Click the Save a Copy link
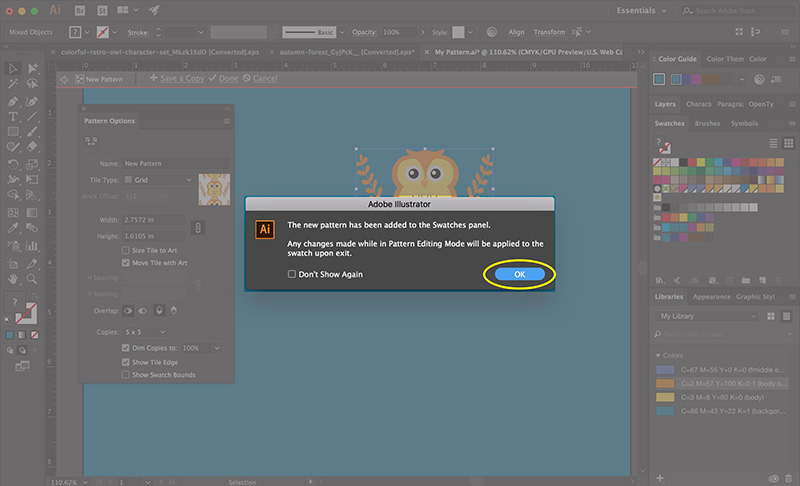The height and width of the screenshot is (486, 800). 182,79
